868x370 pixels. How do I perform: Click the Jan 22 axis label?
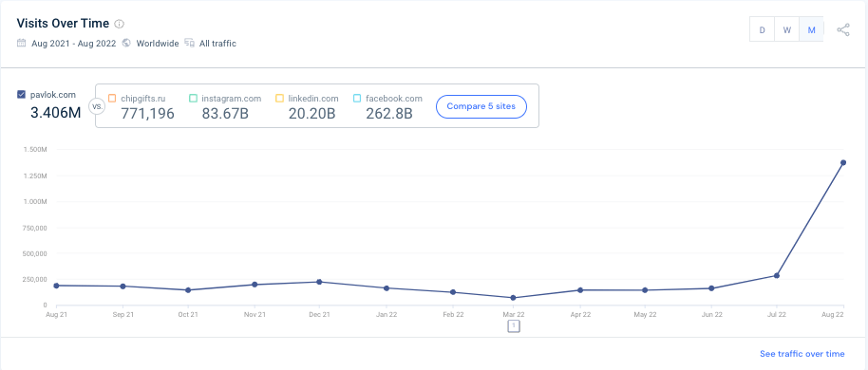[x=386, y=314]
